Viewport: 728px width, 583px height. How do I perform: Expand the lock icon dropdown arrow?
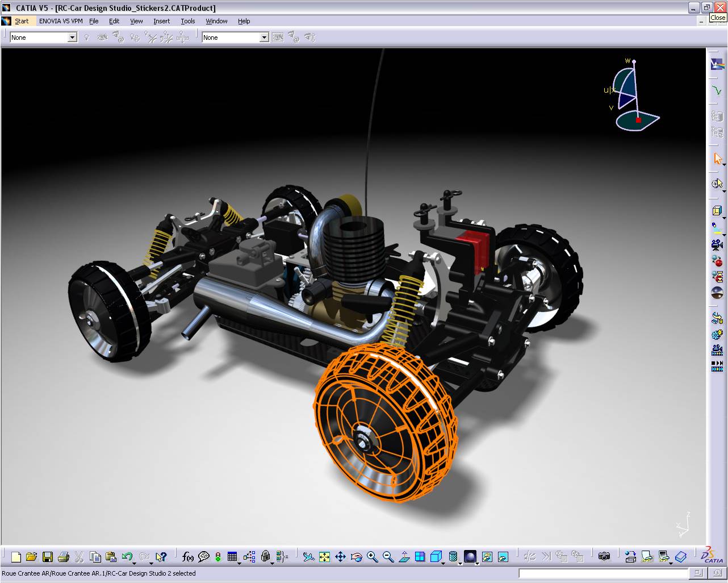tap(271, 563)
